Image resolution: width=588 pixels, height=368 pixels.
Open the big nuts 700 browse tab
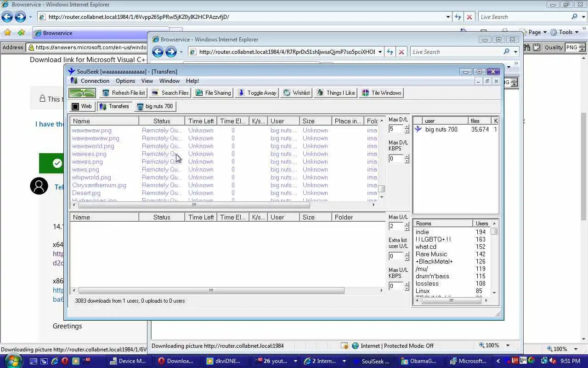pos(155,106)
